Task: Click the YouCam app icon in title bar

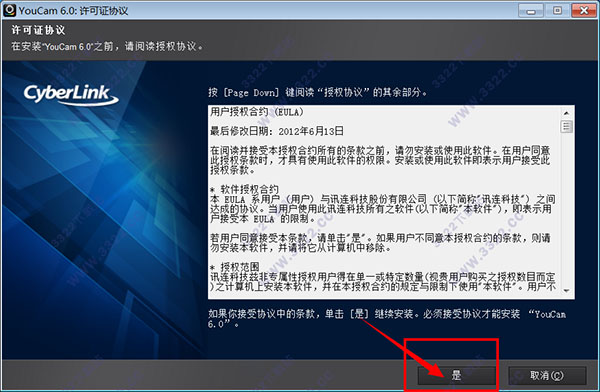Action: (x=10, y=10)
